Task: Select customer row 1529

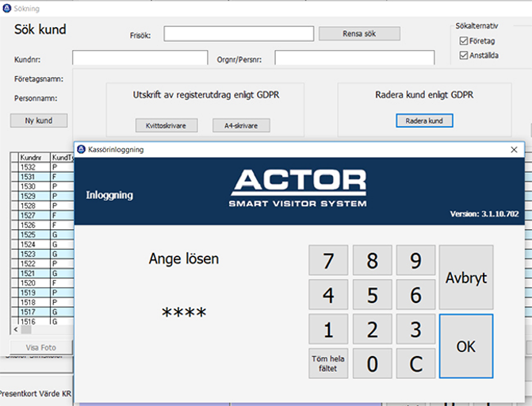Action: [x=42, y=196]
